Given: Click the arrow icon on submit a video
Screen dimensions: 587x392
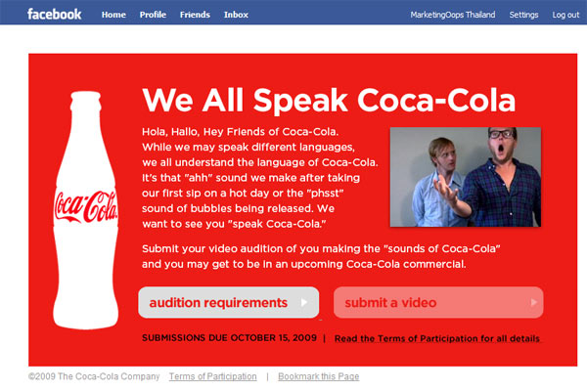Looking at the screenshot, I should [534, 302].
